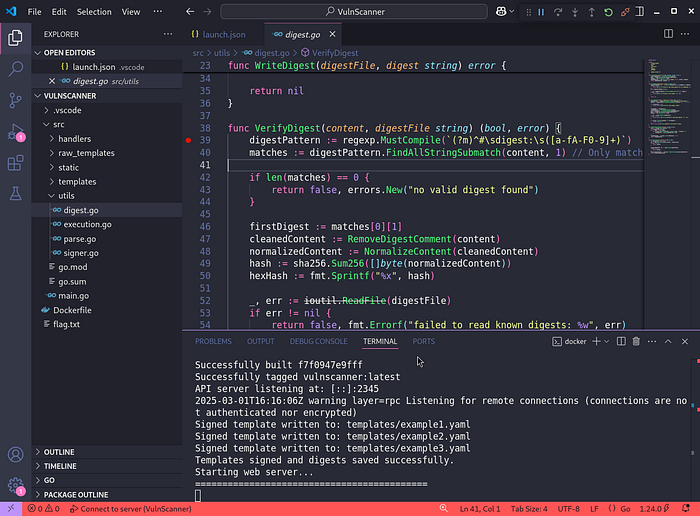Switch to the launch.json editor tab
This screenshot has width=700, height=516.
click(x=223, y=34)
